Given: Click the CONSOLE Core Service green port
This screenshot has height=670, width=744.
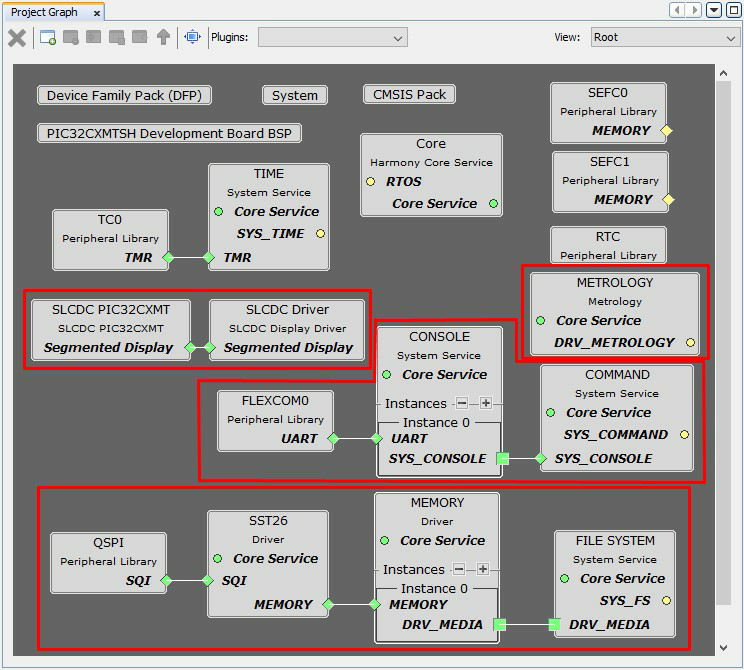Looking at the screenshot, I should (x=387, y=375).
